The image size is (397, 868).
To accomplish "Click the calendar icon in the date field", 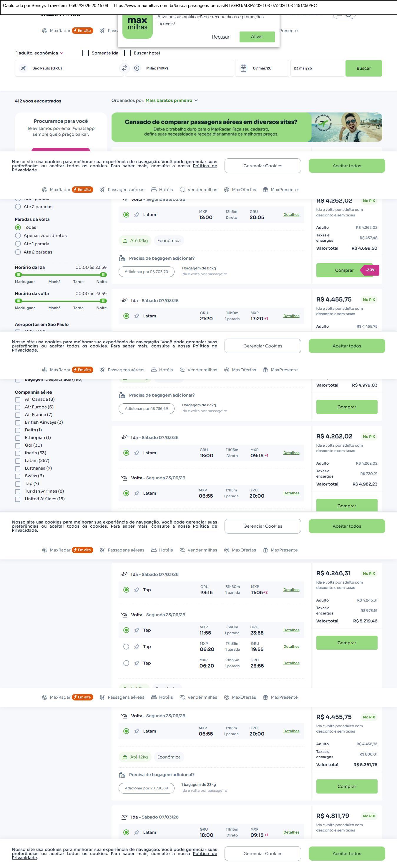I will click(243, 68).
